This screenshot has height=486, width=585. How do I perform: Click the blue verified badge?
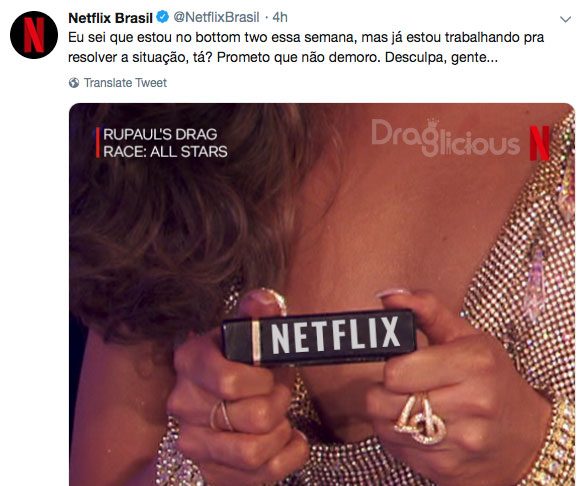point(163,17)
